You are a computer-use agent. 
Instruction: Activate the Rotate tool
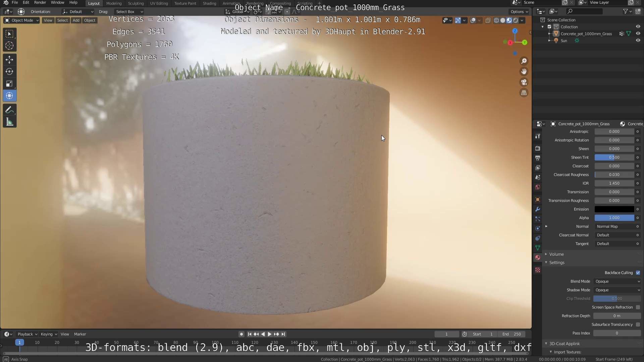point(9,72)
